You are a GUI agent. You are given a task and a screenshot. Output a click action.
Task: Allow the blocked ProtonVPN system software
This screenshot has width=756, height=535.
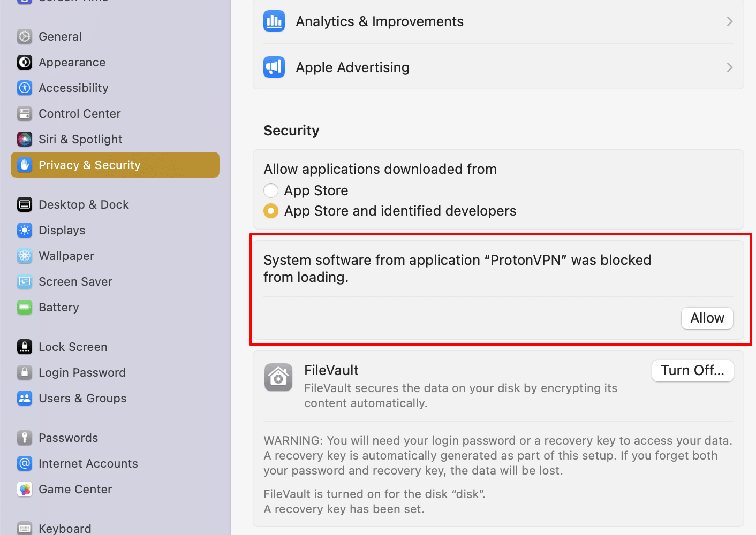pos(707,318)
